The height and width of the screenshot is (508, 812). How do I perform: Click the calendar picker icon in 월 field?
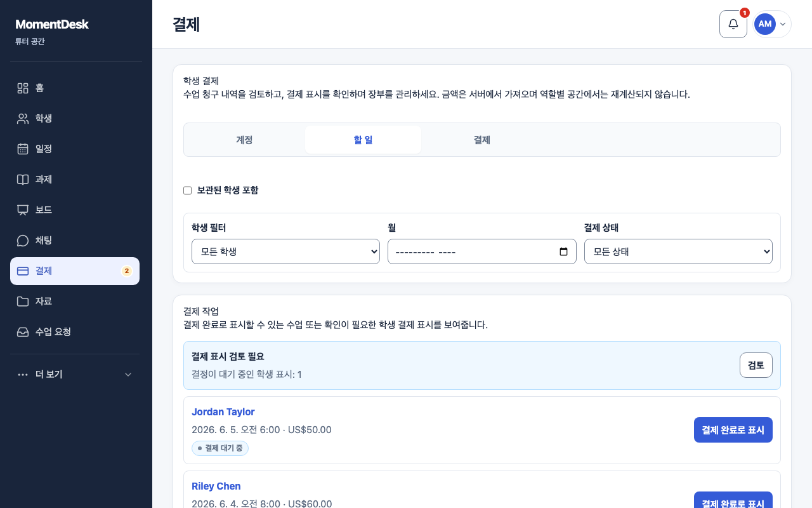pos(564,251)
